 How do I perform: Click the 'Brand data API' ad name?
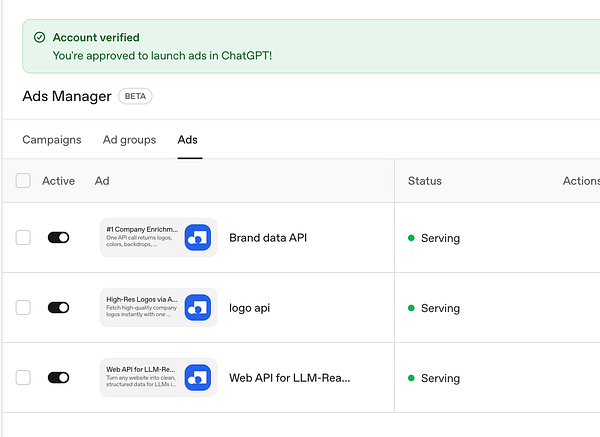pos(268,238)
